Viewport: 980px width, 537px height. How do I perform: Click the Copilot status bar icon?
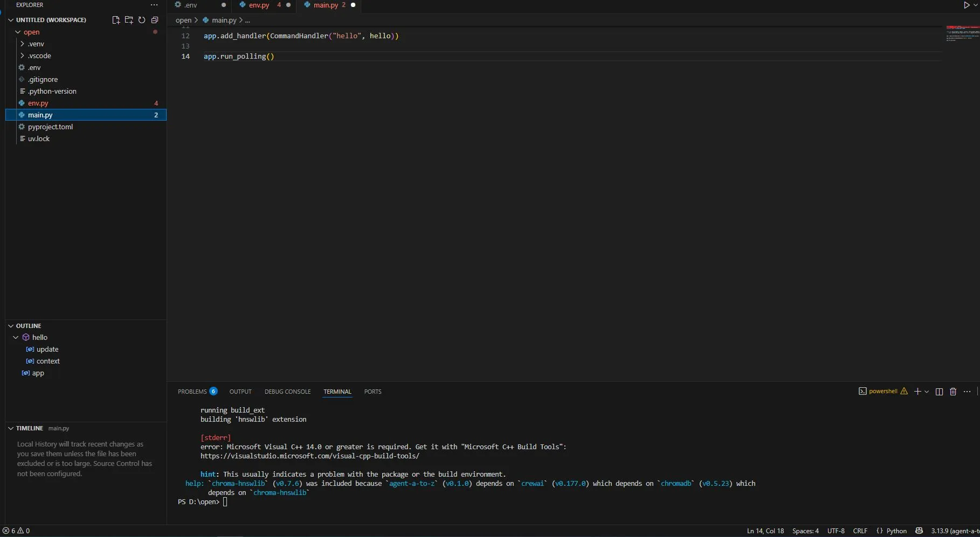919,531
